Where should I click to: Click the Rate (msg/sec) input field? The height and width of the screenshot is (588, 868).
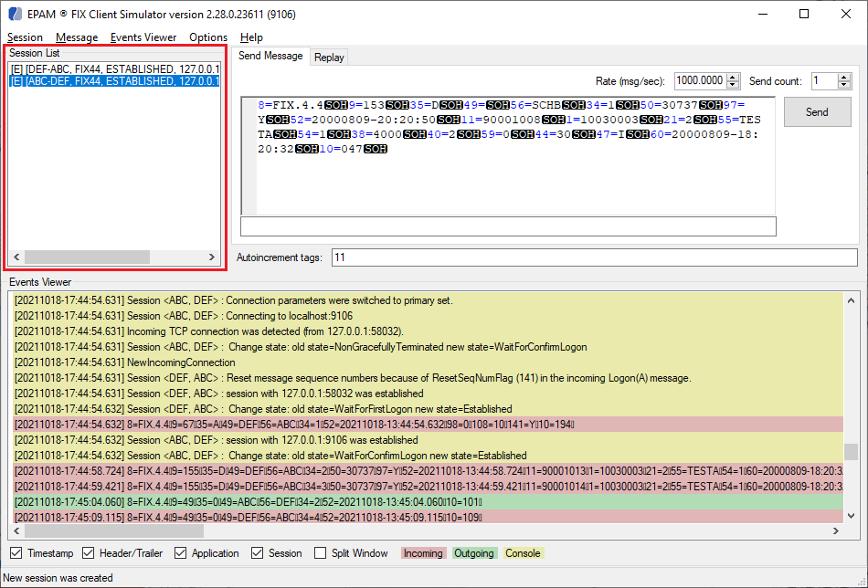pyautogui.click(x=700, y=80)
